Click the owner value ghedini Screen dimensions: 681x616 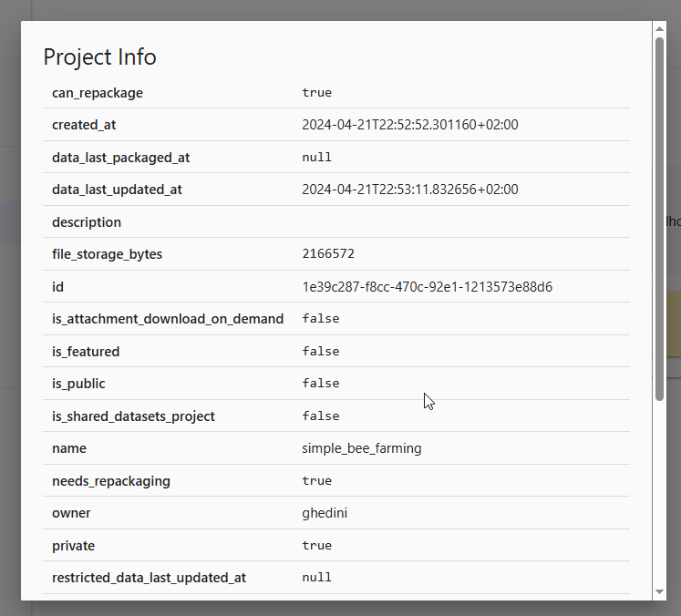pyautogui.click(x=325, y=513)
